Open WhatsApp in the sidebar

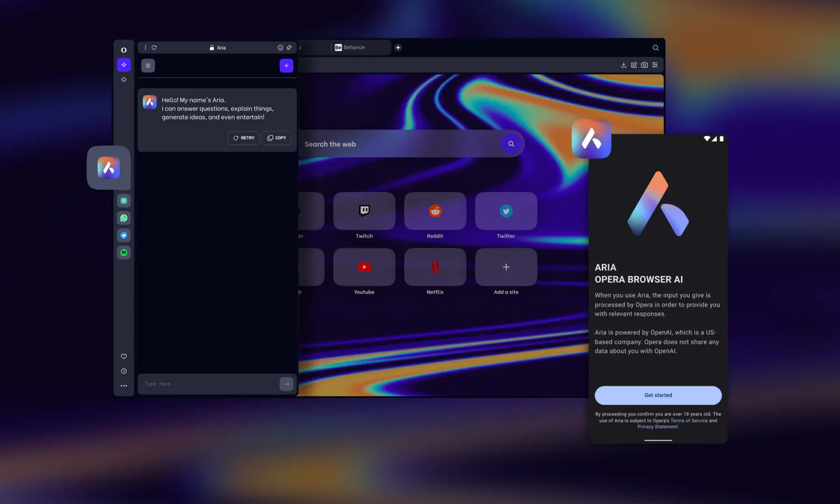[124, 218]
